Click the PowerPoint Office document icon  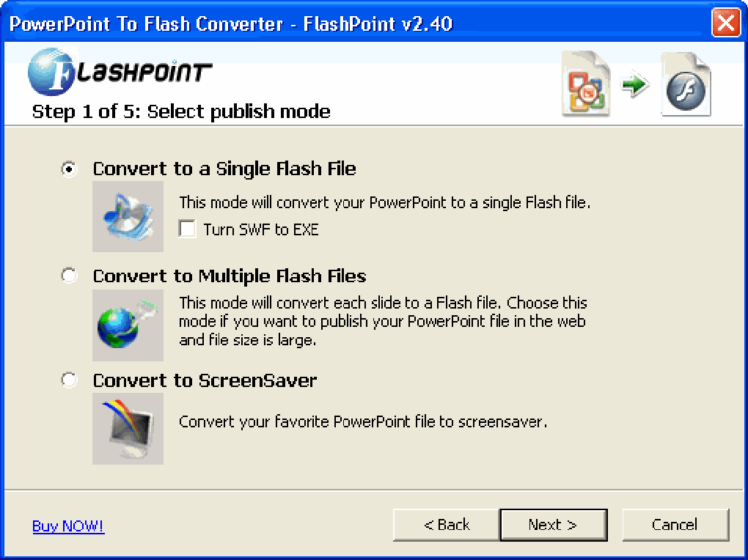tap(586, 84)
